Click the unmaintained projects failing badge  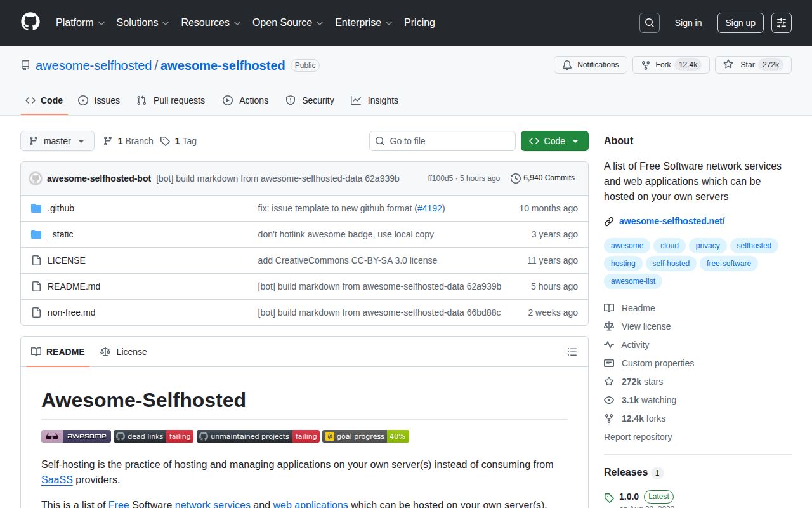pos(258,436)
